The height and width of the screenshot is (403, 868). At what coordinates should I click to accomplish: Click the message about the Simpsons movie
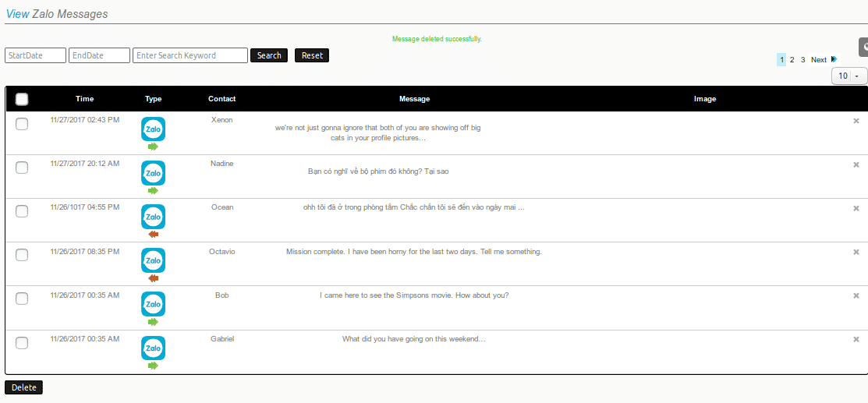click(414, 295)
